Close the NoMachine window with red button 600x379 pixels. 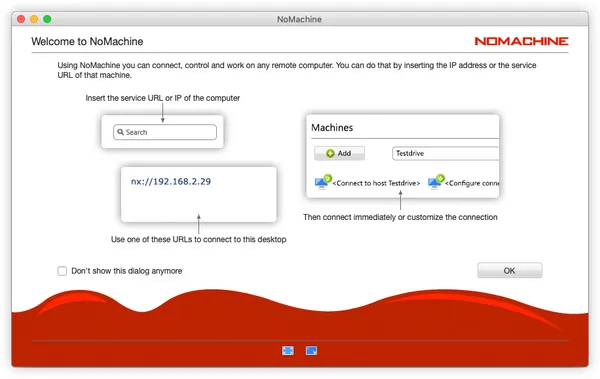(x=21, y=19)
